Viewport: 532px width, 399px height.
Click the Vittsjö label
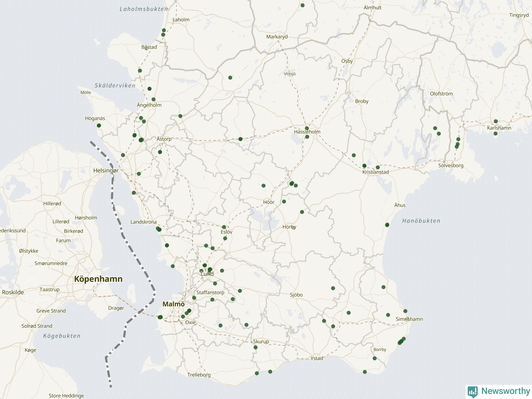coord(290,74)
